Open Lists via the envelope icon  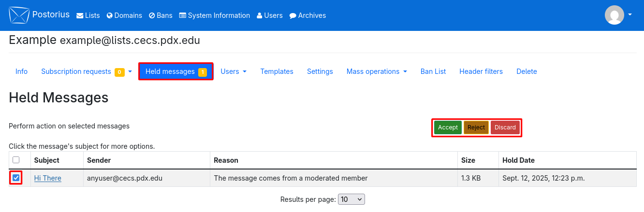[80, 15]
